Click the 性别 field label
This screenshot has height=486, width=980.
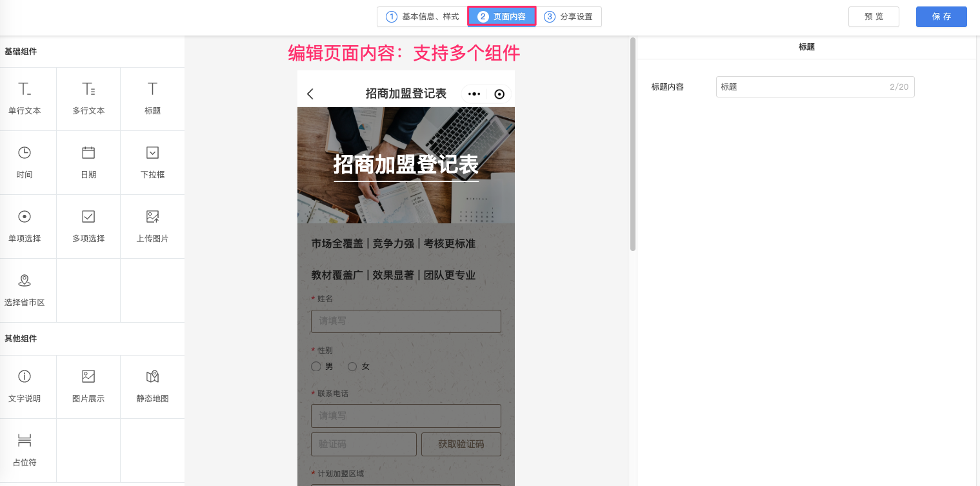pyautogui.click(x=325, y=350)
